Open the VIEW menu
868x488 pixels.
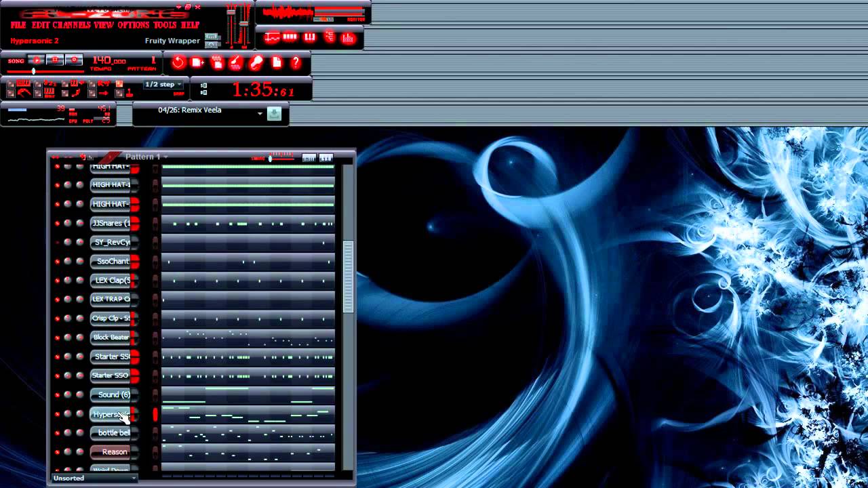click(x=104, y=25)
